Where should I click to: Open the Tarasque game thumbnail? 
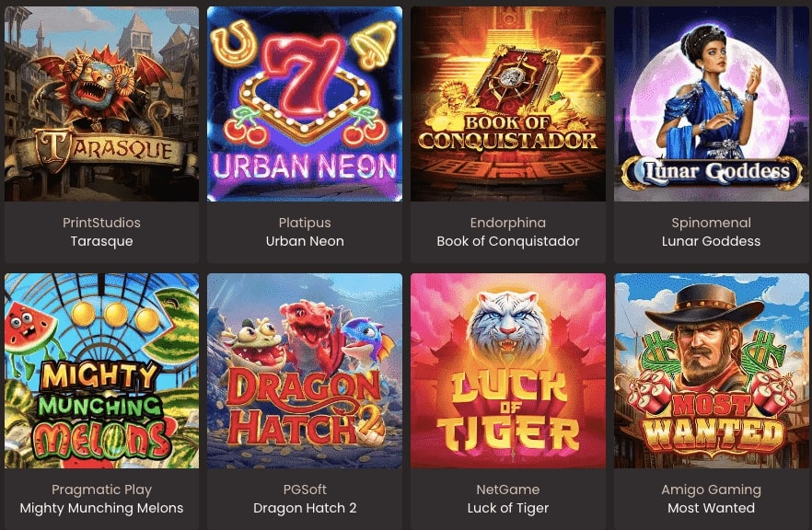(101, 103)
